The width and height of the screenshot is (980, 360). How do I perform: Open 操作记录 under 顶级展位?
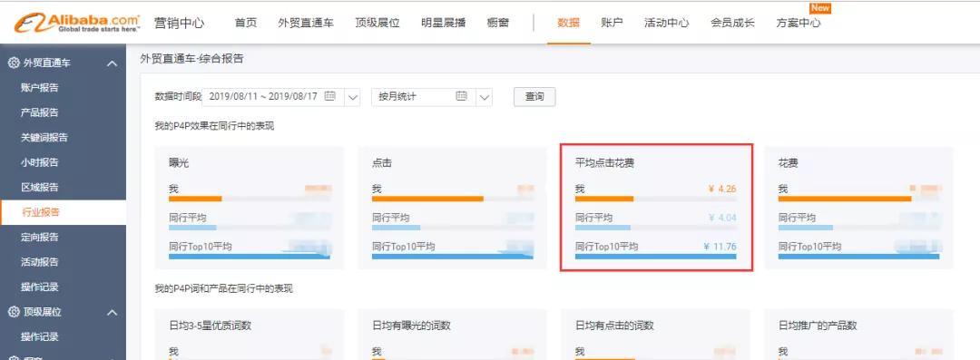39,336
